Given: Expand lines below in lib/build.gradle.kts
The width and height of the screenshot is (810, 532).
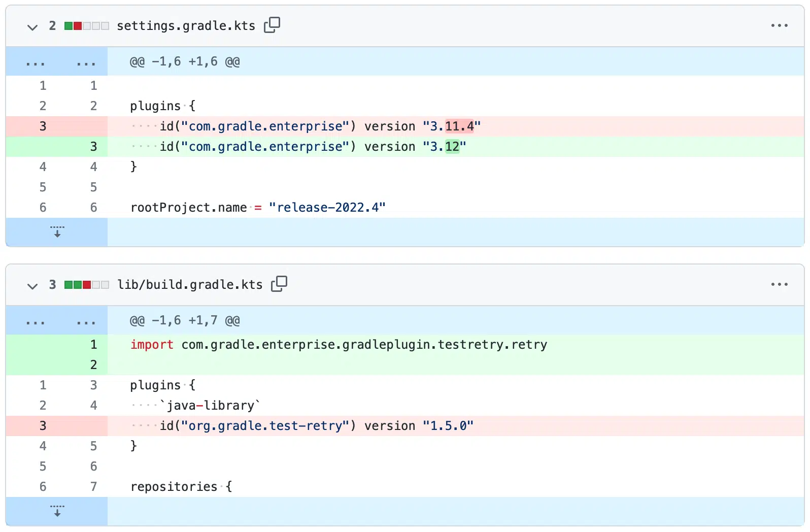Looking at the screenshot, I should pos(57,511).
